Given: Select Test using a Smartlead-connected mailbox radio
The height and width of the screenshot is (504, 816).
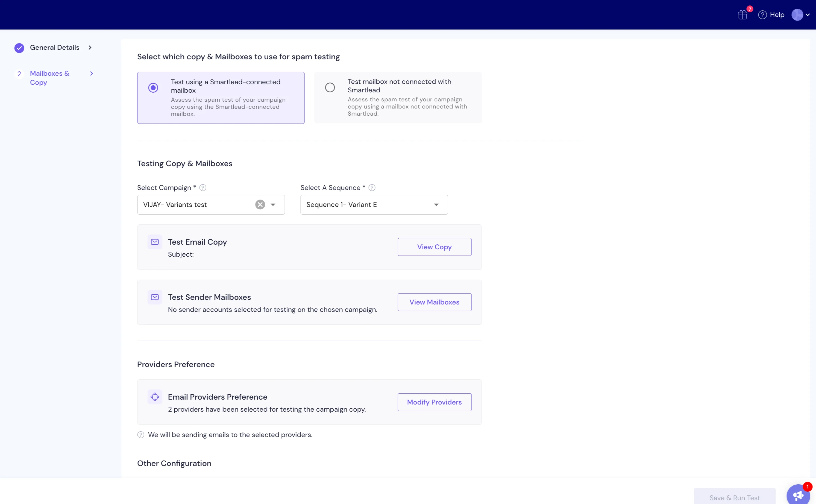Looking at the screenshot, I should [153, 88].
